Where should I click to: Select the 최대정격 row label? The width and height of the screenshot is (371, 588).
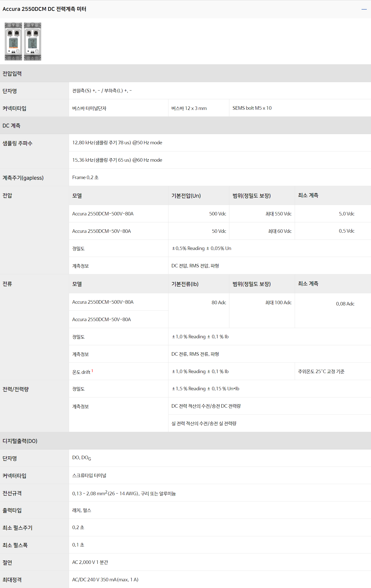12,580
